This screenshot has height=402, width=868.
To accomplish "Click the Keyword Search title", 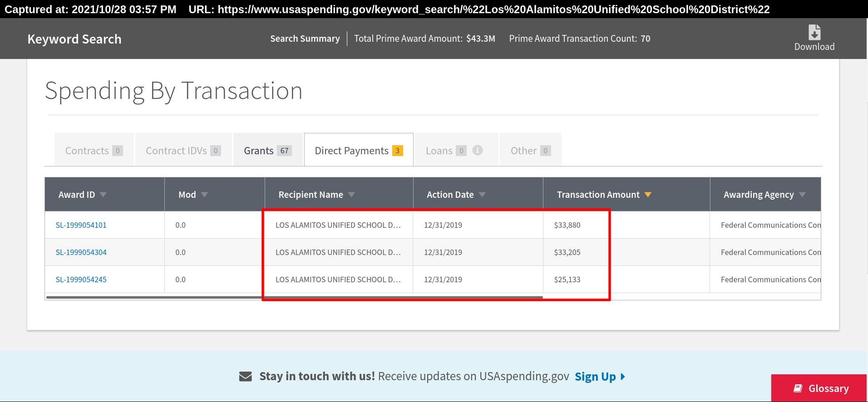I will click(74, 39).
